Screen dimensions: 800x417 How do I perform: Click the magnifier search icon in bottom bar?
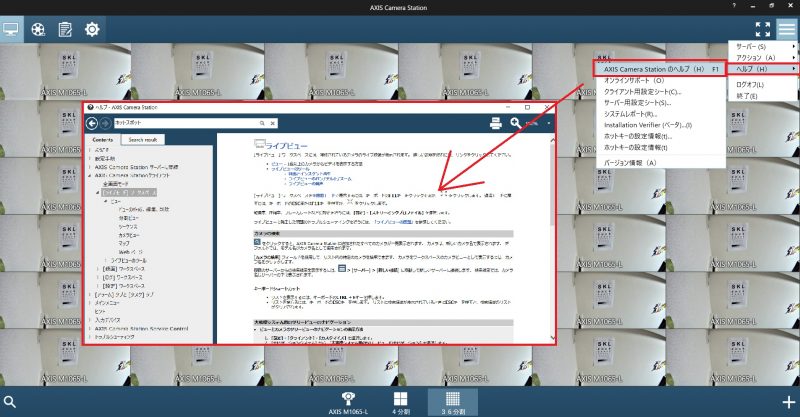(10, 402)
